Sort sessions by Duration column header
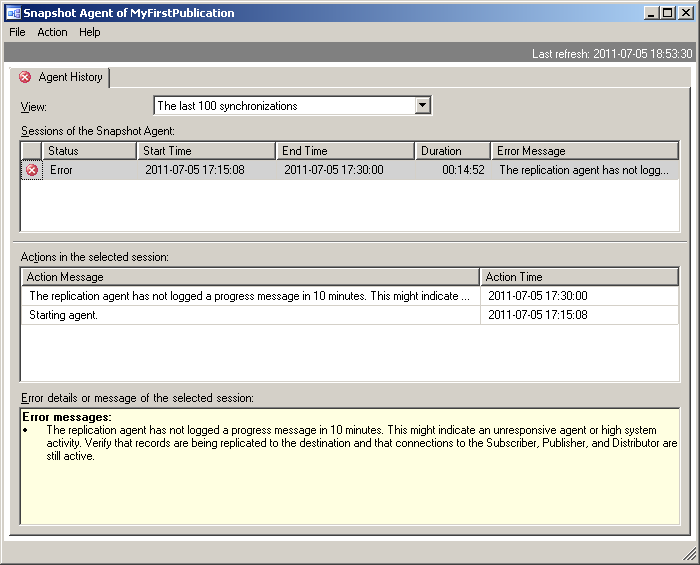Image resolution: width=700 pixels, height=565 pixels. tap(453, 151)
